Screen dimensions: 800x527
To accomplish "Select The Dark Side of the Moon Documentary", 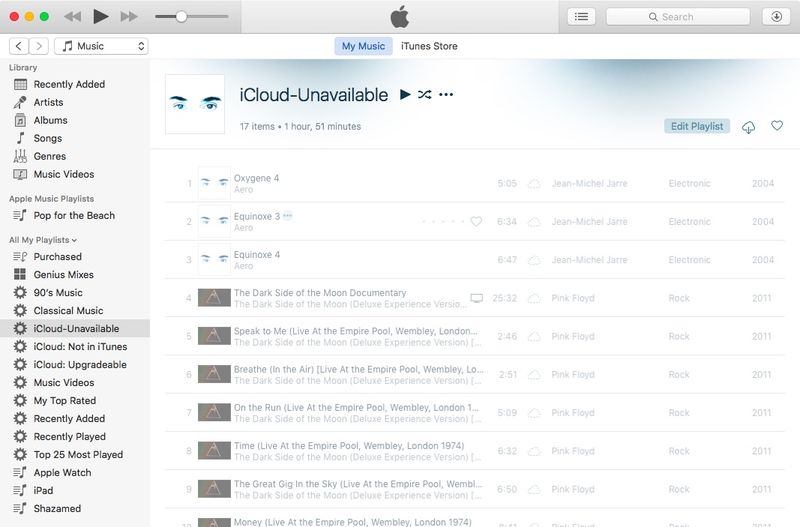I will pos(320,293).
